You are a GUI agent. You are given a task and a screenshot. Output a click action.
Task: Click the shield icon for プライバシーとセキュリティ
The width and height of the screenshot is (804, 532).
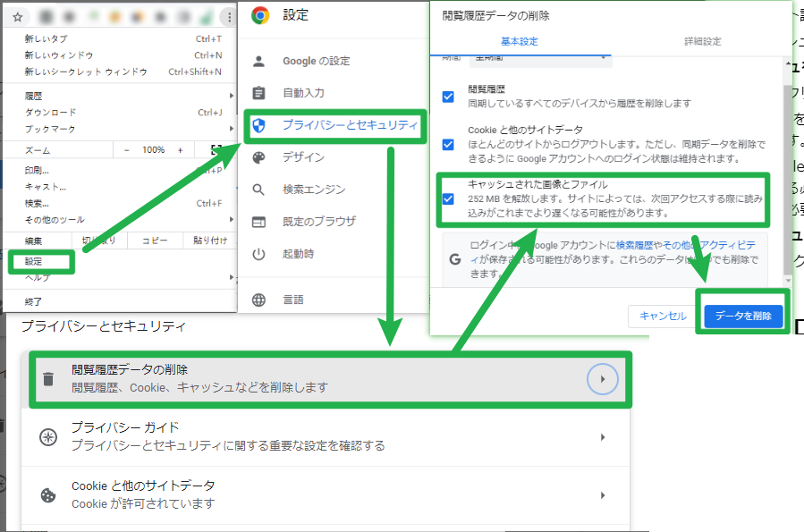259,126
